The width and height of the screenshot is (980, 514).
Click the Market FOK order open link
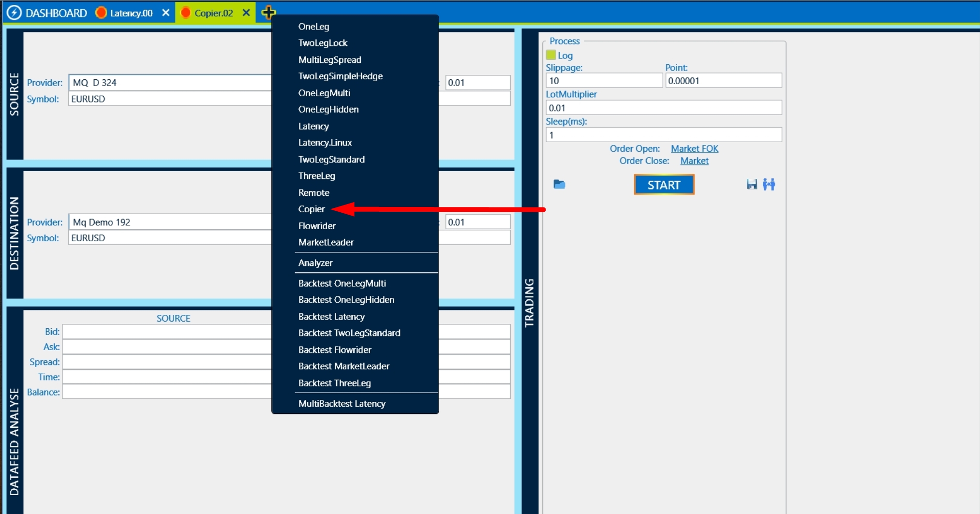point(694,148)
